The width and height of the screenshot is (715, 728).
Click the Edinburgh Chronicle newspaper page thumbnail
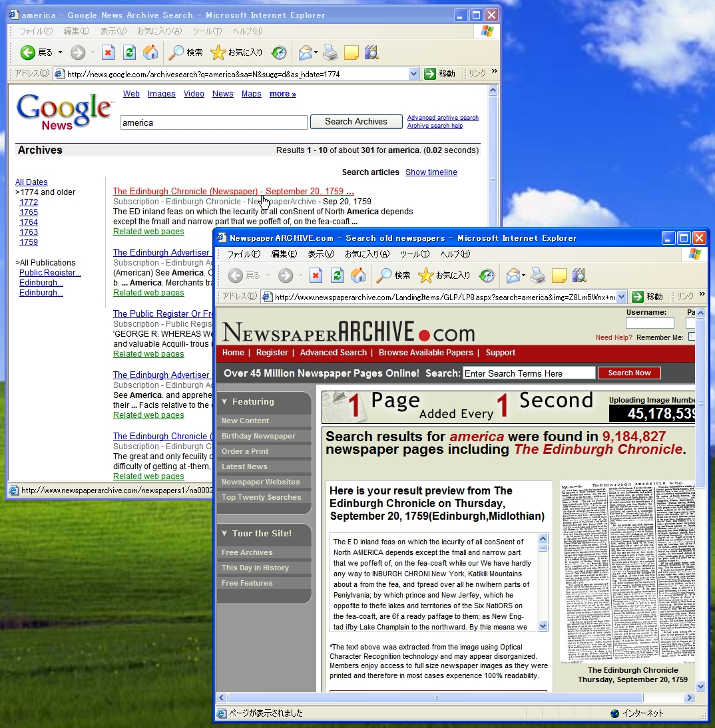(627, 572)
